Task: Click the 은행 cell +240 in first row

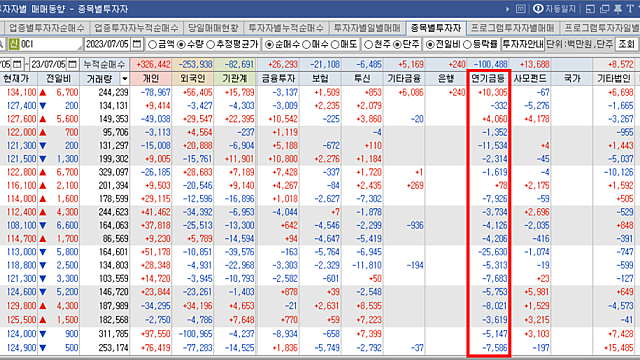Action: (446, 93)
